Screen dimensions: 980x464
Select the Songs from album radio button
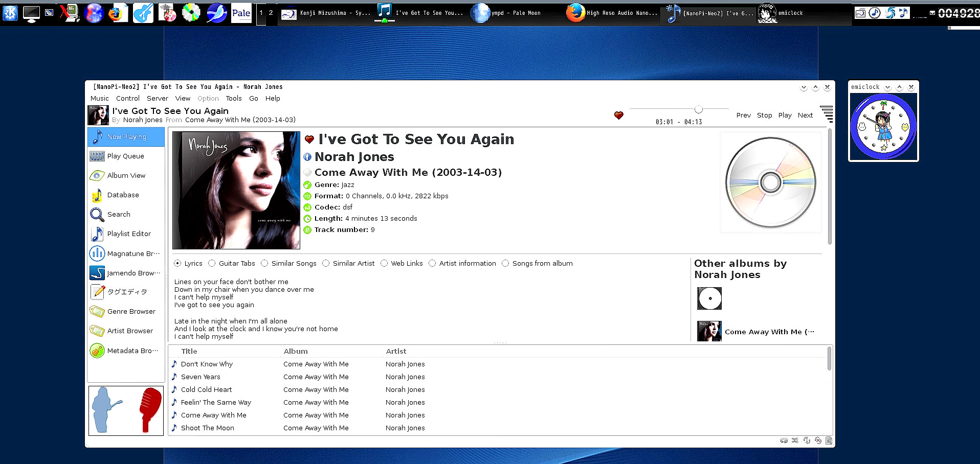click(x=505, y=264)
